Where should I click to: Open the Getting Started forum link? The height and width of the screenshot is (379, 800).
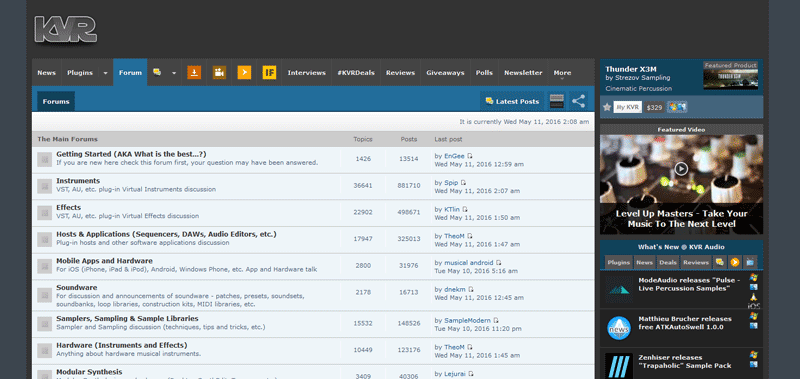(x=131, y=154)
